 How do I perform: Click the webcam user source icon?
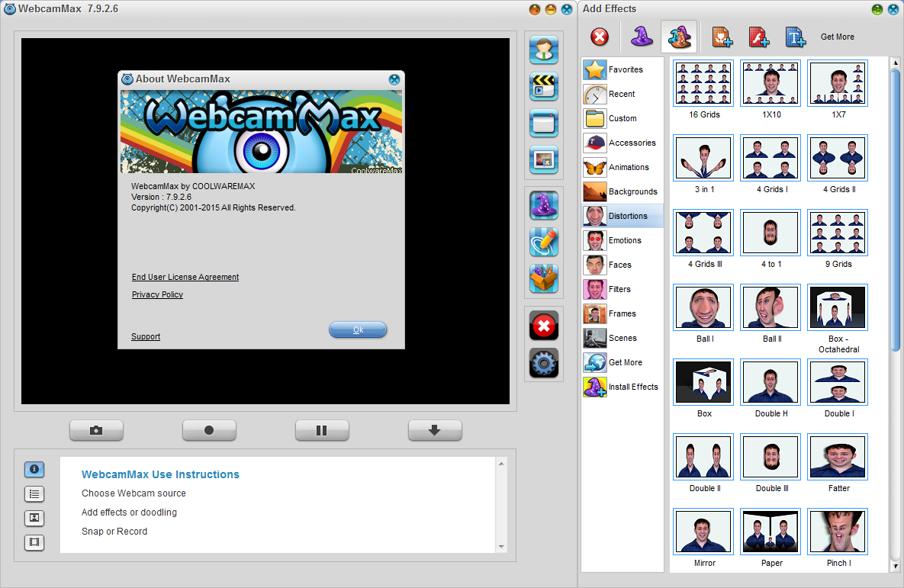point(544,50)
